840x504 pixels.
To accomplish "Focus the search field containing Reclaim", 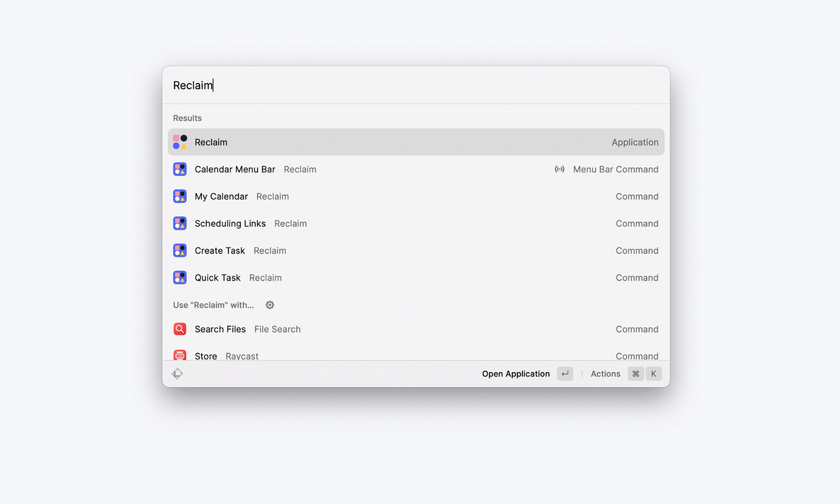I will pos(416,85).
